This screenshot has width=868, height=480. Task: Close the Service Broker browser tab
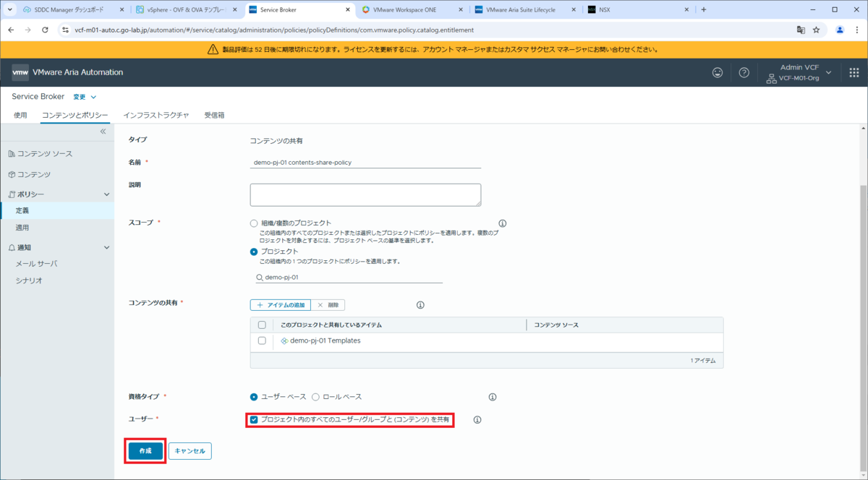tap(348, 9)
